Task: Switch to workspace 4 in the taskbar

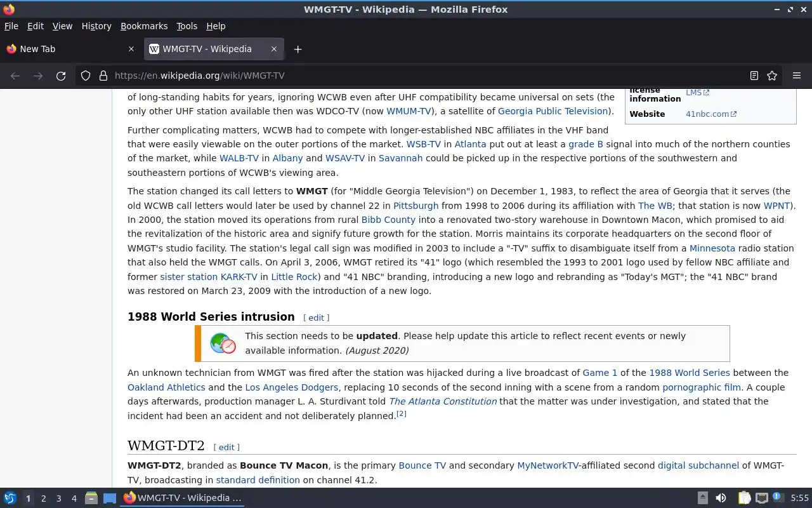Action: 74,498
